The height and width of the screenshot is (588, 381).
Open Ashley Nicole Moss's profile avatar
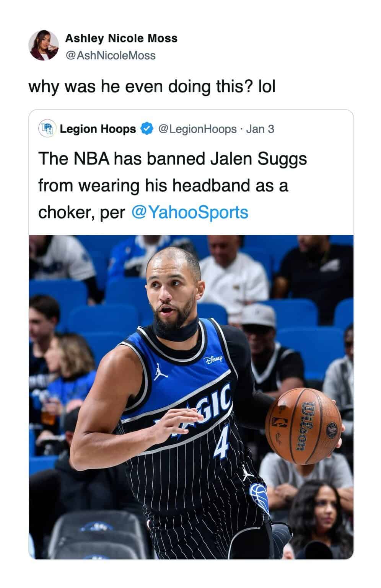point(44,46)
